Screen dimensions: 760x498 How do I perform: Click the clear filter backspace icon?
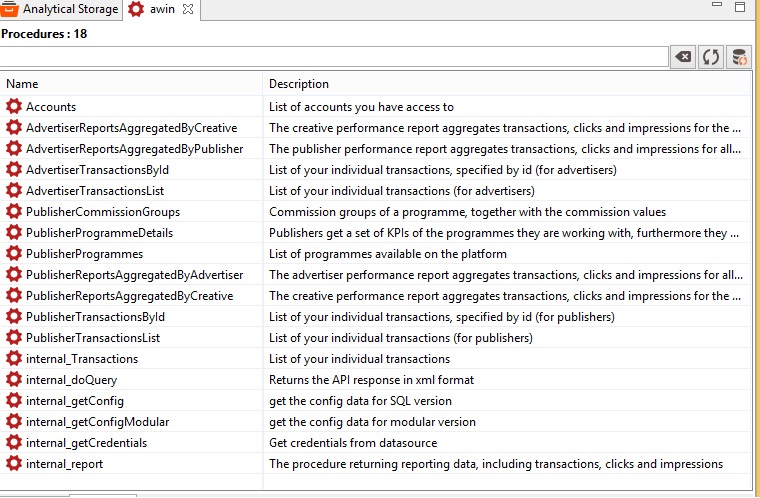pos(683,57)
